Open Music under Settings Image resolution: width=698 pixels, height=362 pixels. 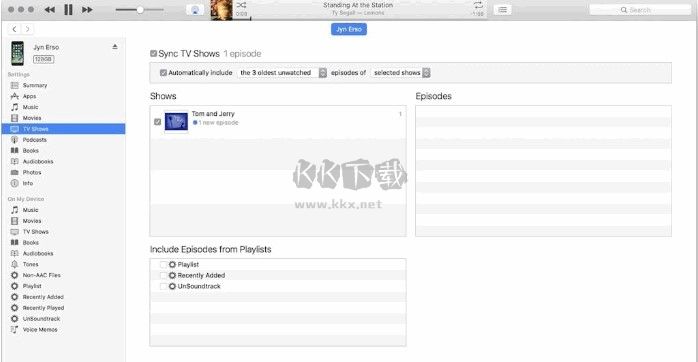[30, 107]
